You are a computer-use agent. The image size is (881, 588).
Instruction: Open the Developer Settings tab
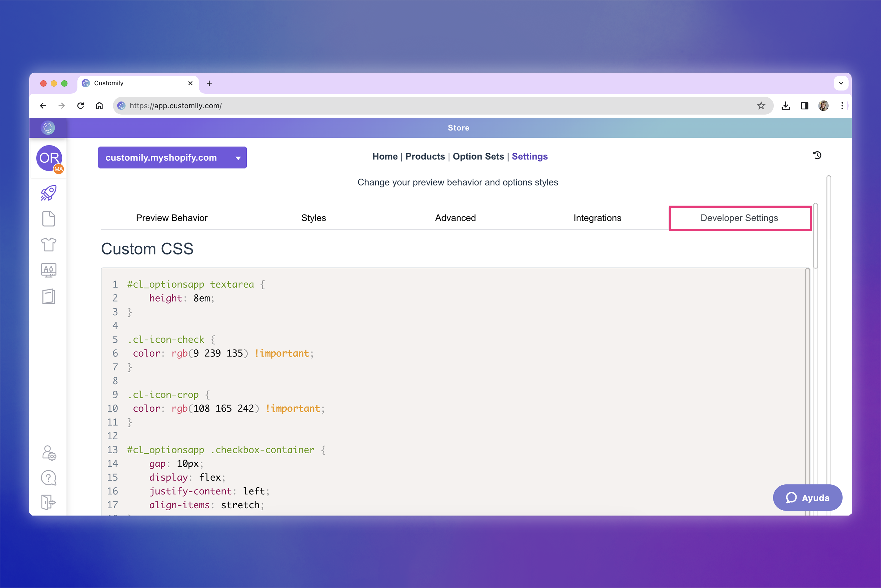[x=739, y=218]
